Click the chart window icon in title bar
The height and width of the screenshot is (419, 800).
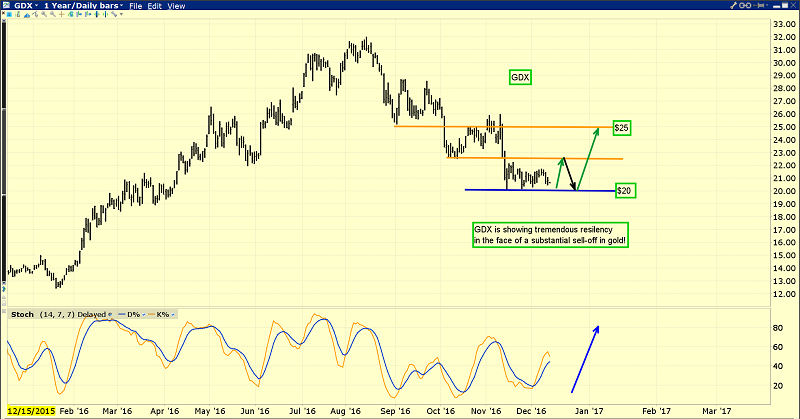click(x=6, y=5)
